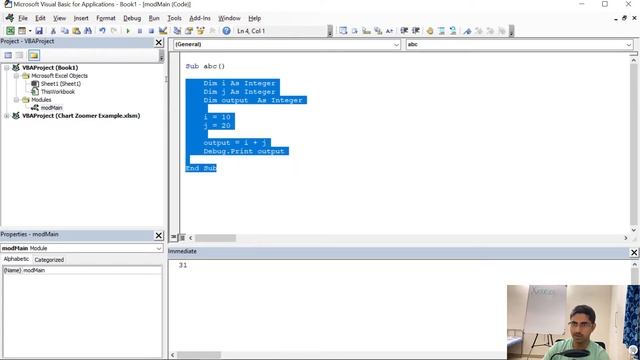Open the Insert menu

tap(81, 18)
